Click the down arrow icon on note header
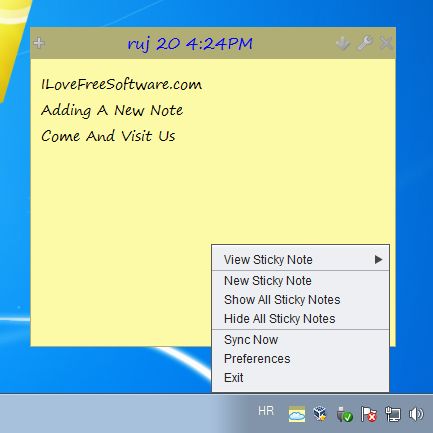The height and width of the screenshot is (433, 433). click(x=343, y=43)
